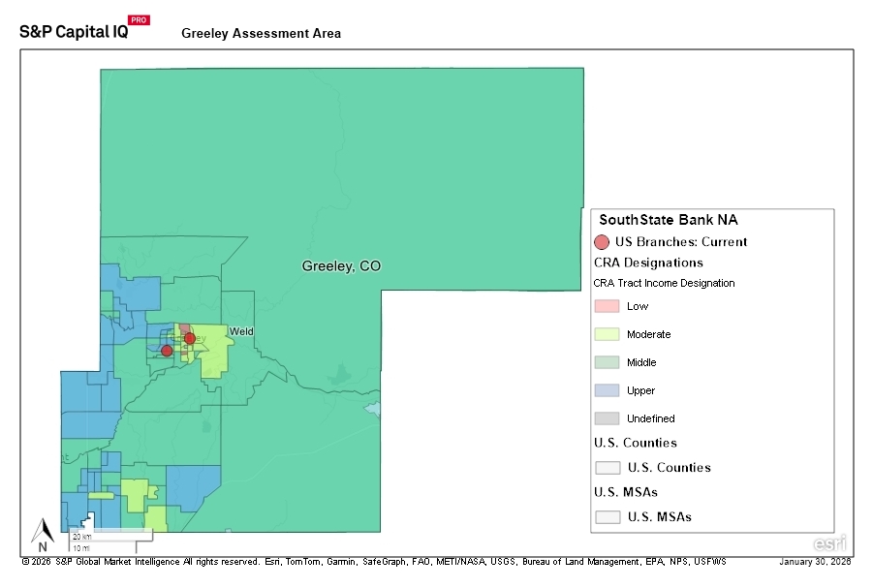This screenshot has height=588, width=873.
Task: Click the S&P Capital IQ logo
Action: [x=73, y=30]
